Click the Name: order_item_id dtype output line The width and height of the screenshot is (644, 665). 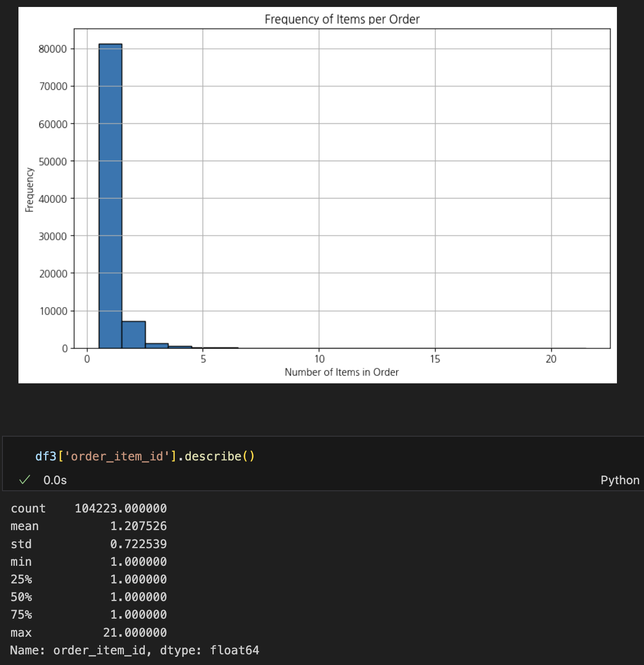[135, 650]
